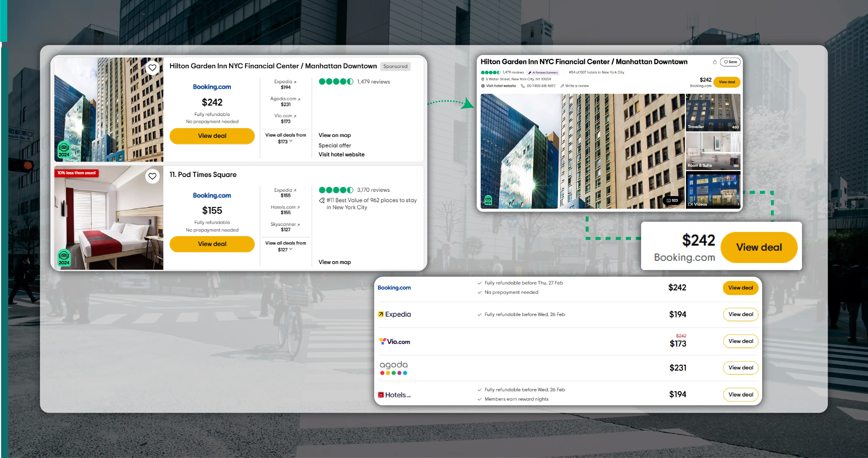This screenshot has width=868, height=458.
Task: Open Tripadvisor 2024 badge on Pod Times Square photo
Action: (64, 258)
